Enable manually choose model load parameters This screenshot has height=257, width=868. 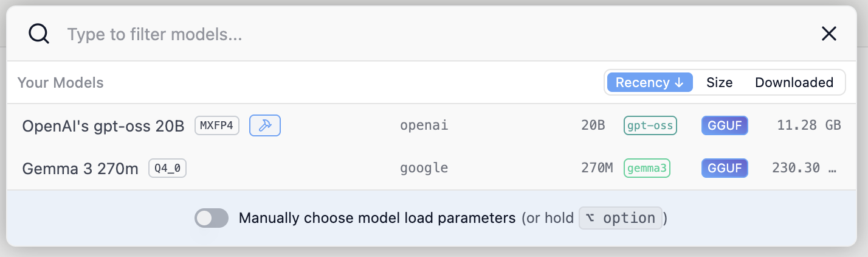pyautogui.click(x=212, y=218)
